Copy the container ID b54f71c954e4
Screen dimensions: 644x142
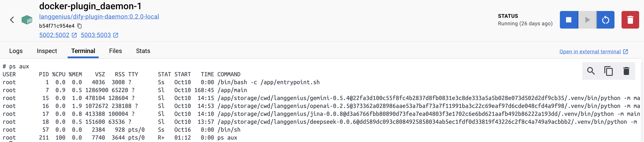tap(79, 26)
